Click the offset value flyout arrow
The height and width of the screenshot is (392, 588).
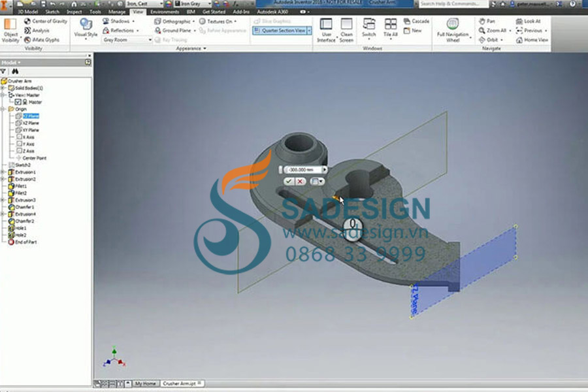point(325,170)
